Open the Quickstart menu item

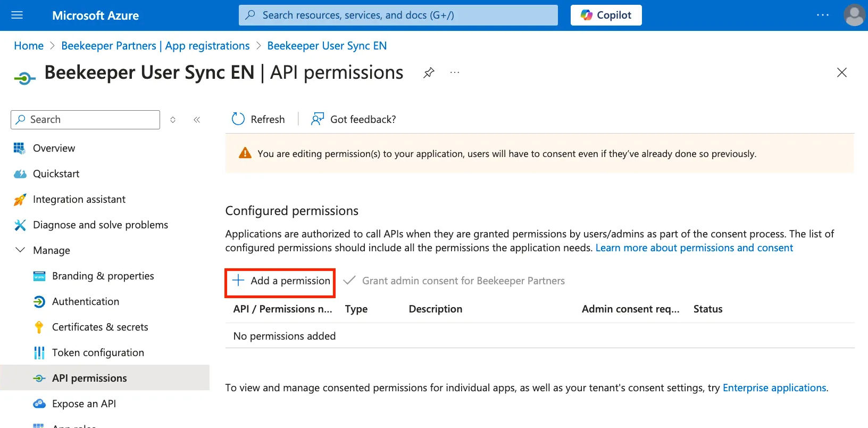[56, 174]
